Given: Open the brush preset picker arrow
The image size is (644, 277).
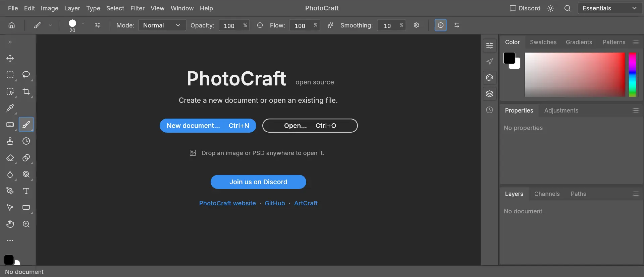Looking at the screenshot, I should click(x=83, y=23).
